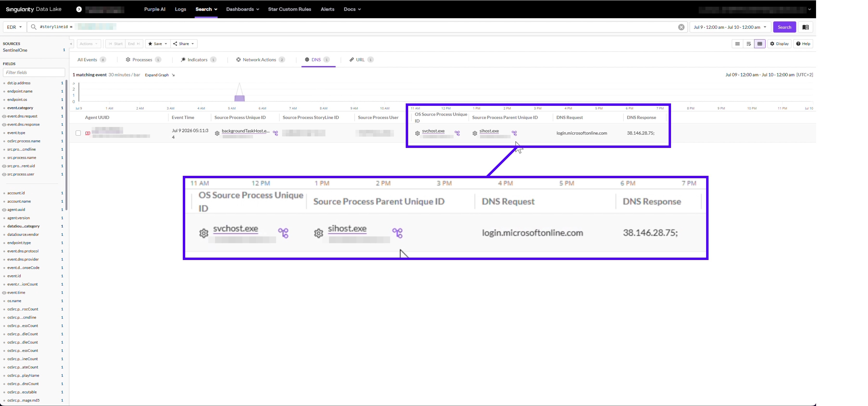The image size is (868, 406).
Task: Click gear icon beside backgroundTaskHost.exe
Action: [x=217, y=133]
